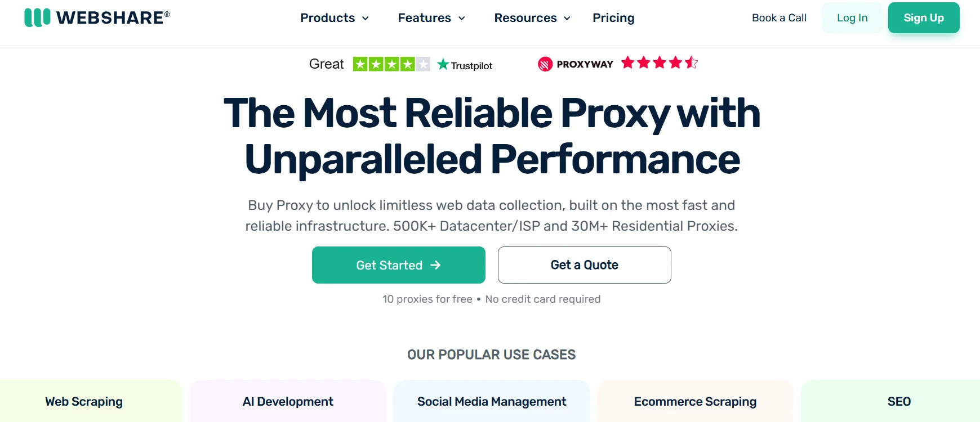Viewport: 980px width, 422px height.
Task: Click the green Trustpilot star icon
Action: pyautogui.click(x=444, y=64)
